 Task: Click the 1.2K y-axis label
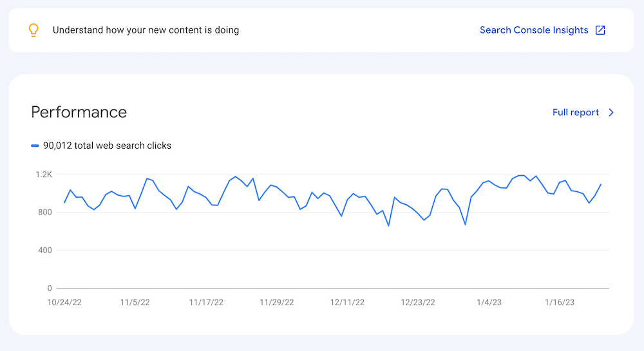[x=44, y=175]
